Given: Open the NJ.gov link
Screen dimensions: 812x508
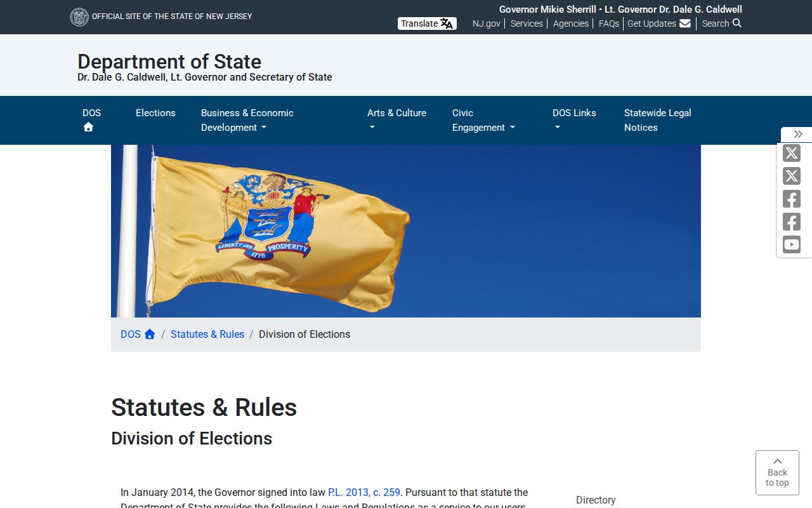Looking at the screenshot, I should pos(487,23).
